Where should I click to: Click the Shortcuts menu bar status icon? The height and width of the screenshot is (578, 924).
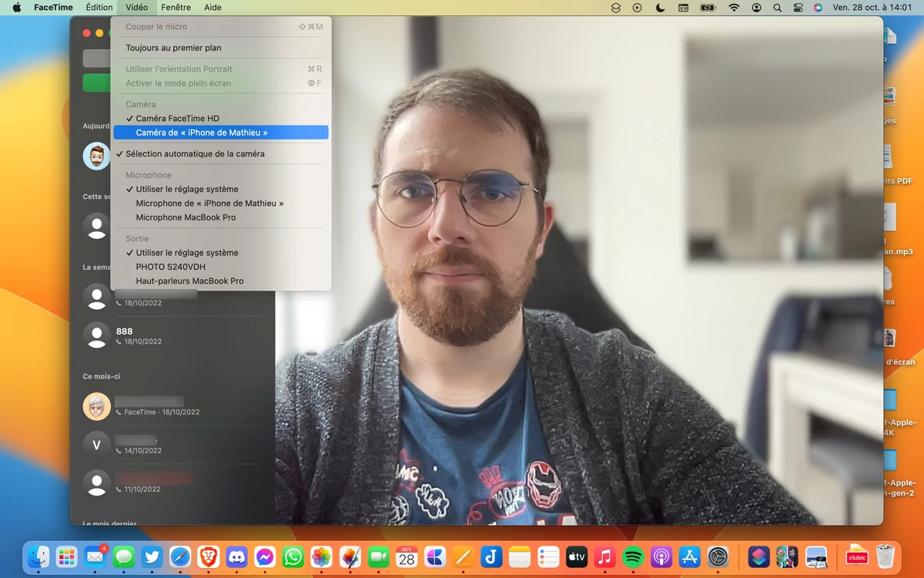(x=616, y=7)
